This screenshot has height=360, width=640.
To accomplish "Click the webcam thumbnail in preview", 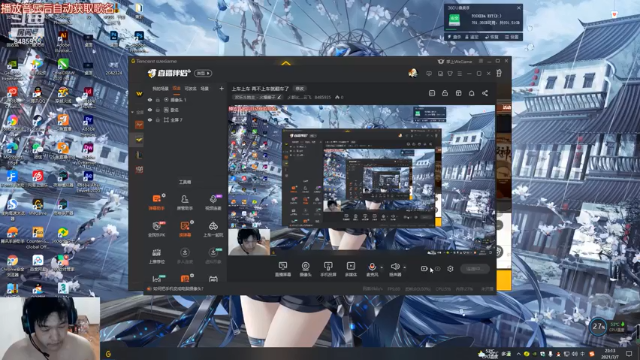I will click(x=249, y=242).
